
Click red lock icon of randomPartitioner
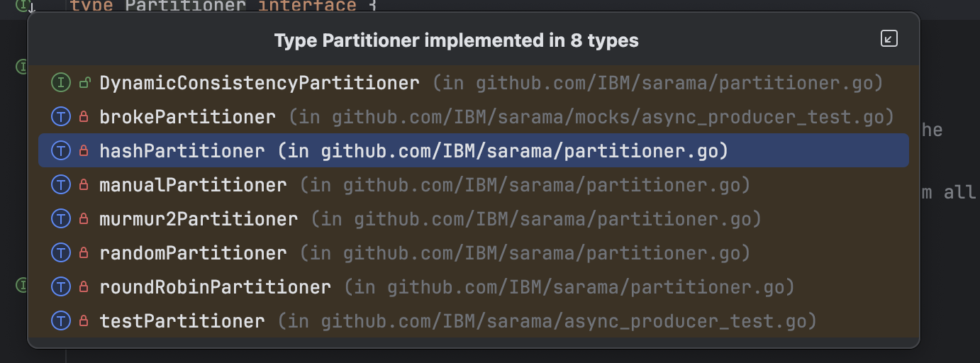tap(84, 253)
